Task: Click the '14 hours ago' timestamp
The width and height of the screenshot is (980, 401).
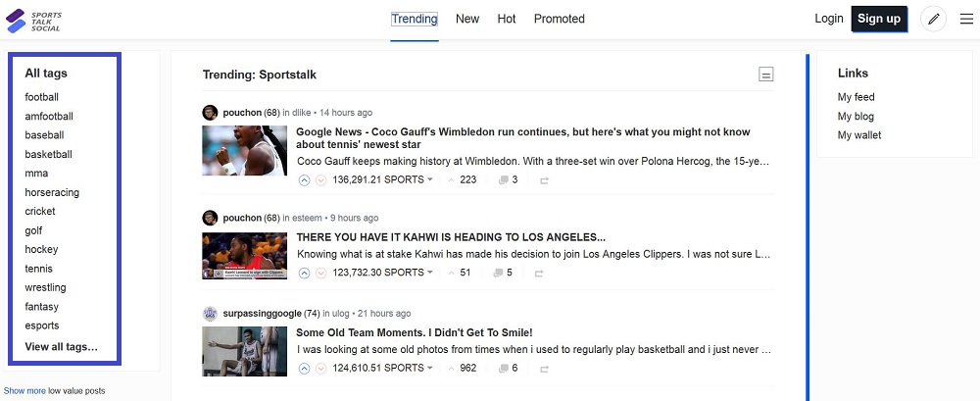Action: tap(346, 113)
